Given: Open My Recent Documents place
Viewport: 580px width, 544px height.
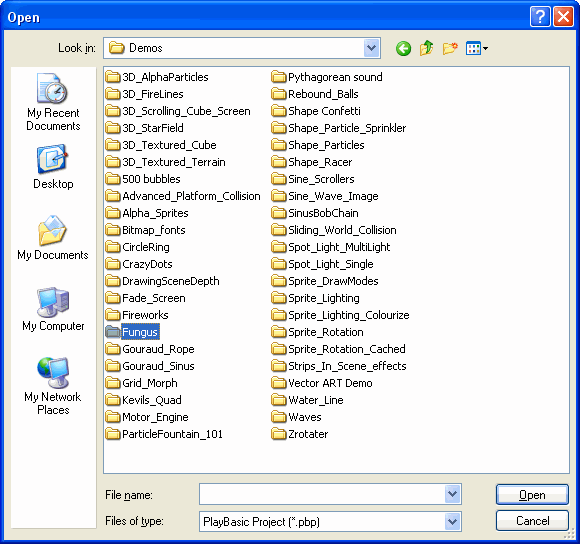Looking at the screenshot, I should click(53, 102).
